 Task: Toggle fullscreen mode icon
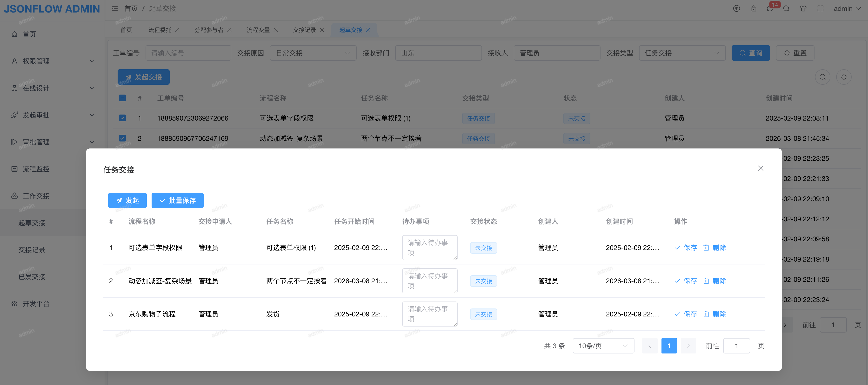click(820, 9)
